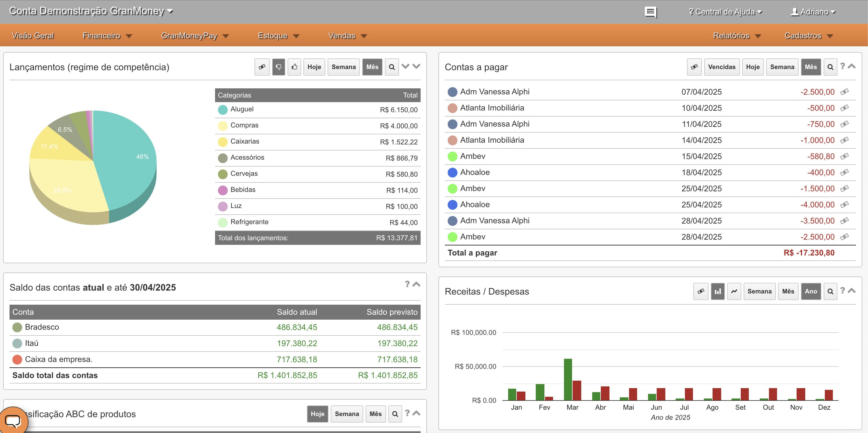Open Financeiro menu

tap(107, 36)
